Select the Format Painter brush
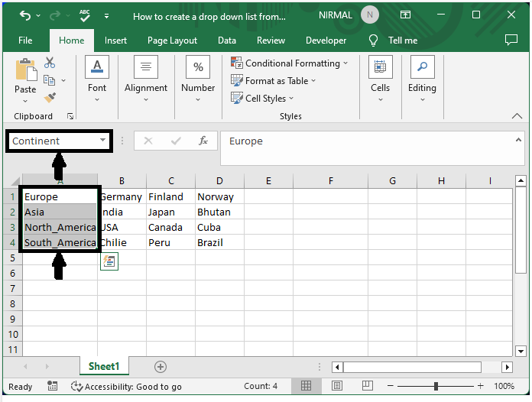 [x=50, y=98]
